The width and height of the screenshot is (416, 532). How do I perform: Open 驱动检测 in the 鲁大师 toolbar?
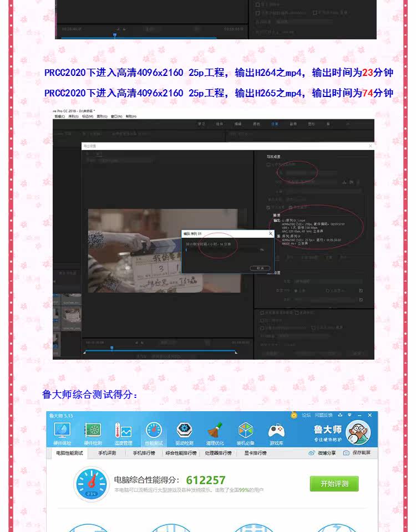click(184, 434)
